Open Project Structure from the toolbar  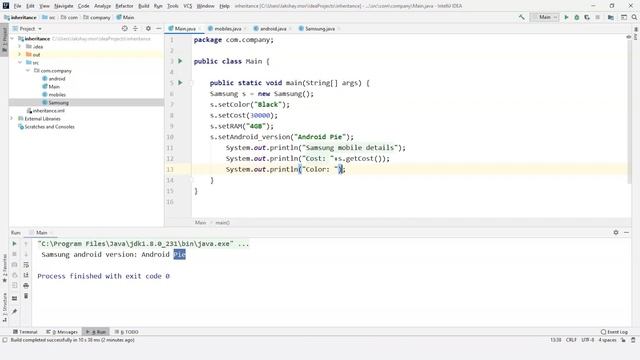pyautogui.click(x=611, y=17)
